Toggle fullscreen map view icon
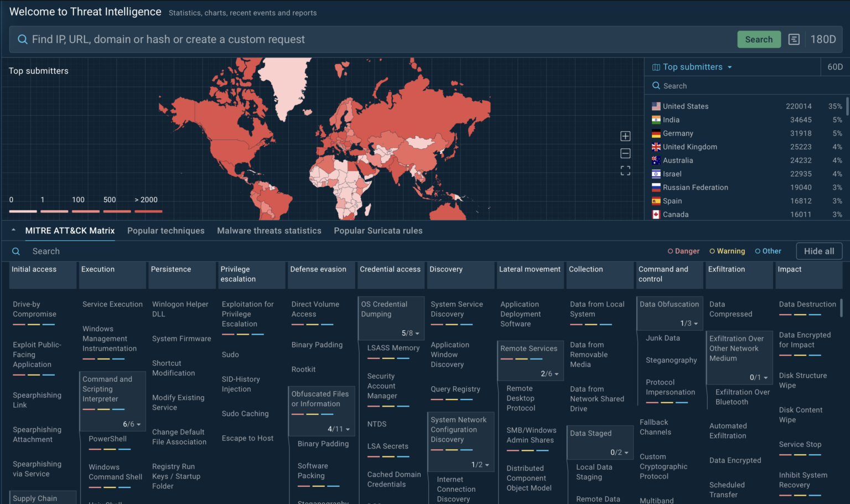This screenshot has width=850, height=504. pos(625,171)
